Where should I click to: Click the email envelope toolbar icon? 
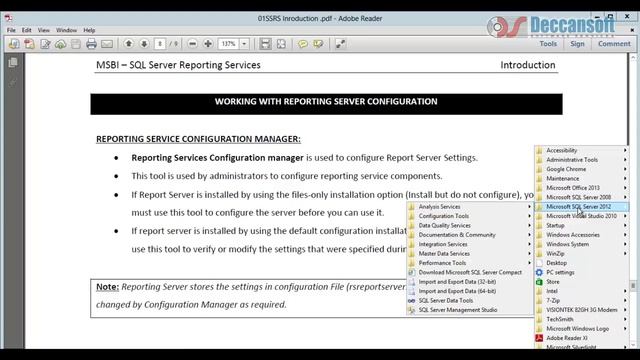(107, 44)
